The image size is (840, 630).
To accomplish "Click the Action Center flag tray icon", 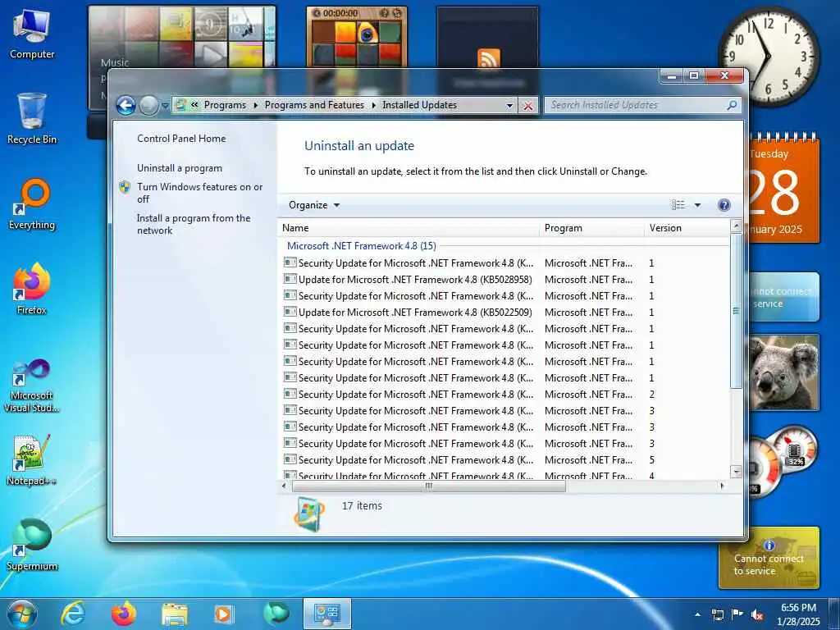I will 737,614.
